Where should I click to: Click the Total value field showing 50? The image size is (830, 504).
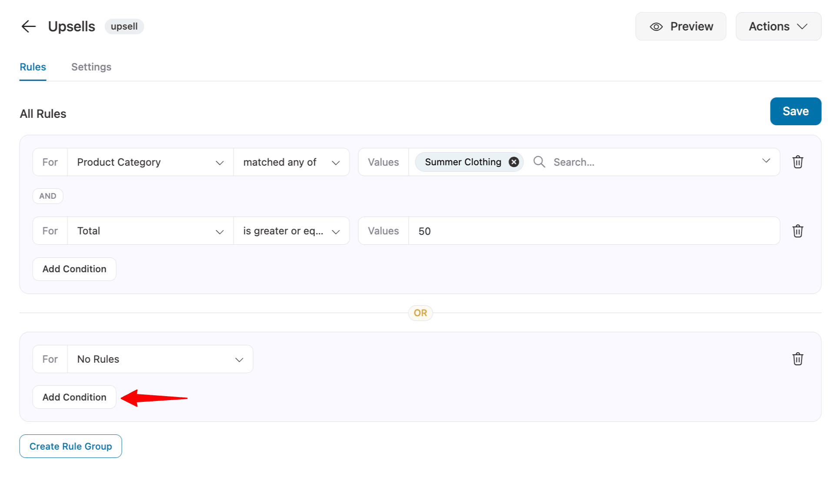point(593,231)
